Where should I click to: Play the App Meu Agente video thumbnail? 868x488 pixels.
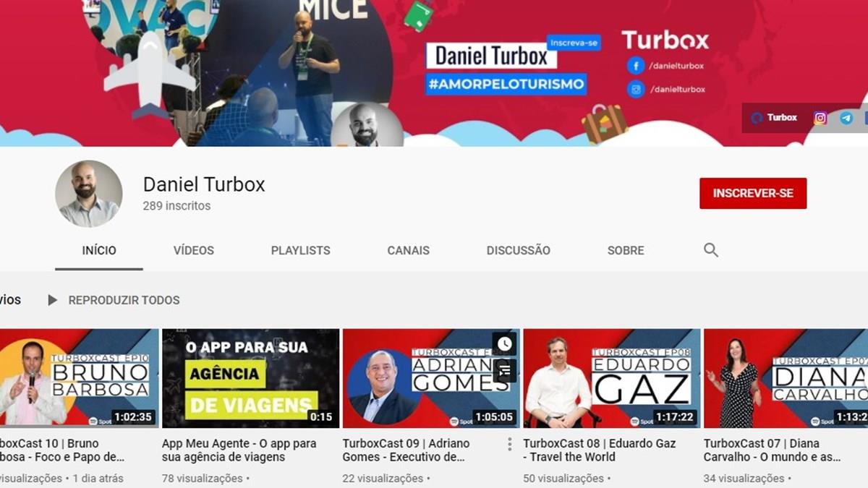click(250, 378)
